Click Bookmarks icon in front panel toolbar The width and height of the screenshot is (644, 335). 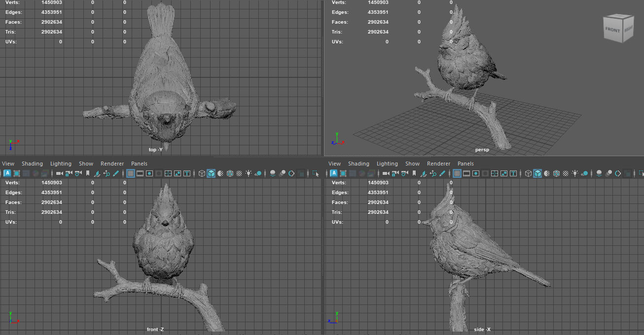coord(87,173)
